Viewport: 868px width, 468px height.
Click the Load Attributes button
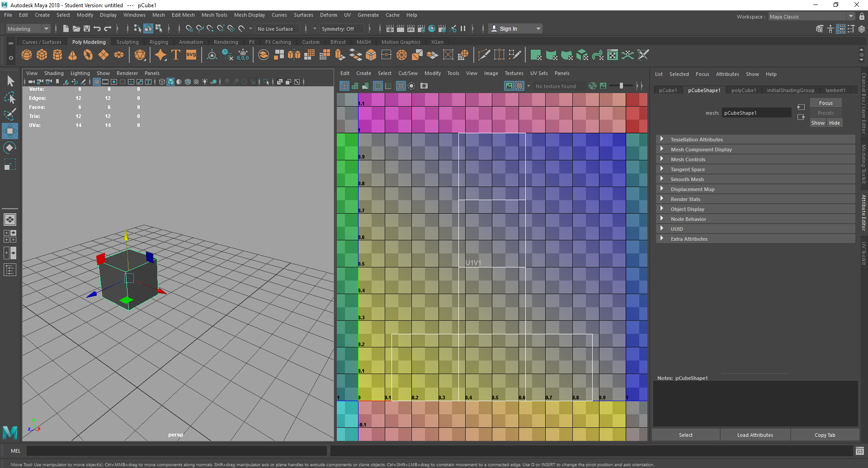[x=755, y=435]
